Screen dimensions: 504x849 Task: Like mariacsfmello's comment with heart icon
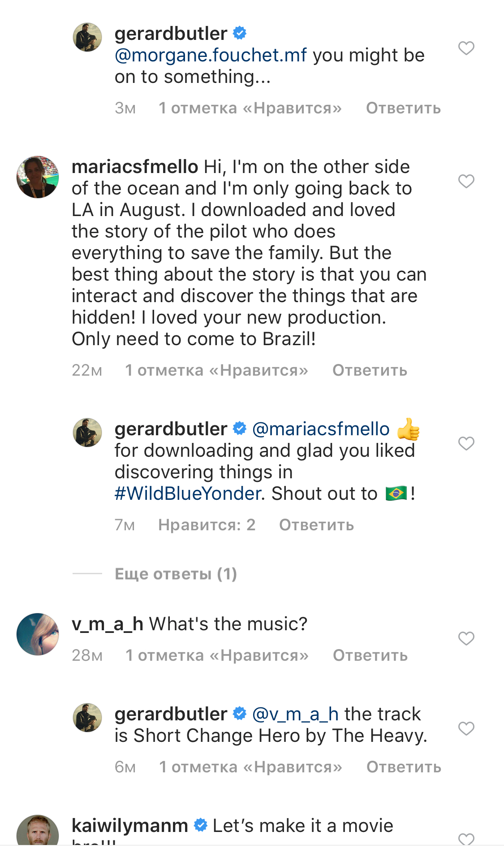[x=466, y=181]
